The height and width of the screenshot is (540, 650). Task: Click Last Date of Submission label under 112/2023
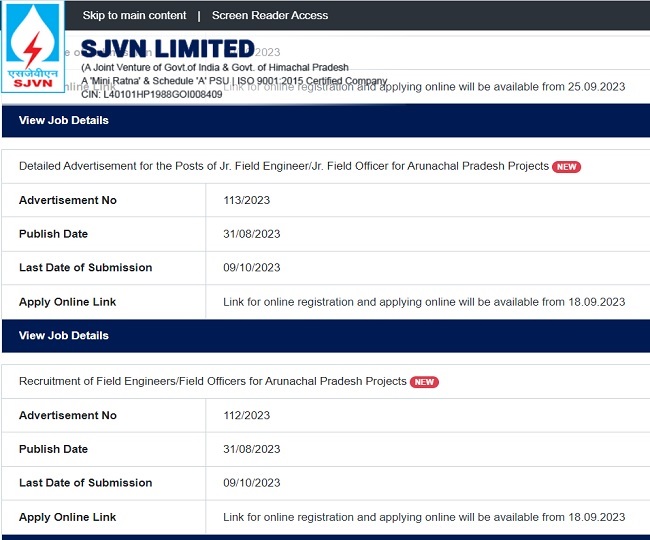85,483
